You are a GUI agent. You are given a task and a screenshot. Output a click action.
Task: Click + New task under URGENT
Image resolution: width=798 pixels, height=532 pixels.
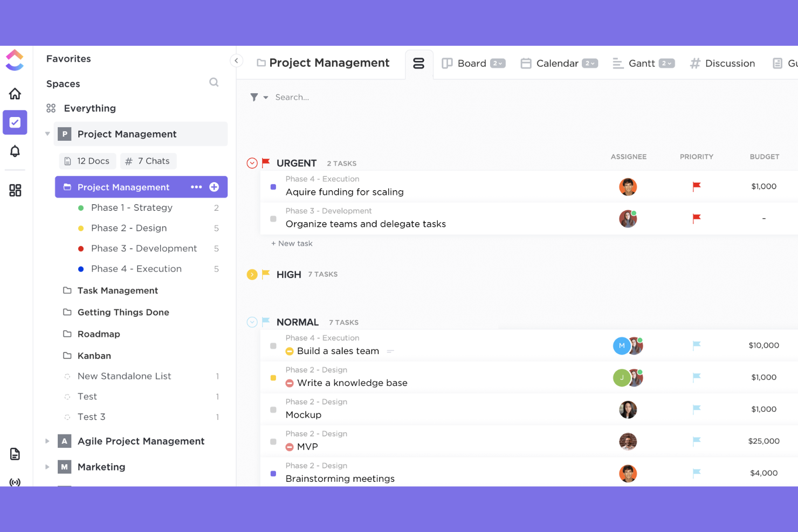pos(292,244)
